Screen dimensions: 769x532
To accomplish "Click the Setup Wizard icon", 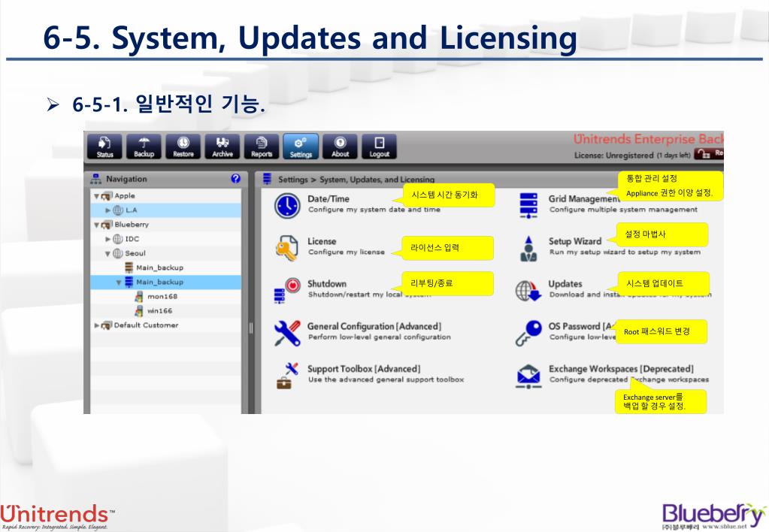I will click(528, 249).
